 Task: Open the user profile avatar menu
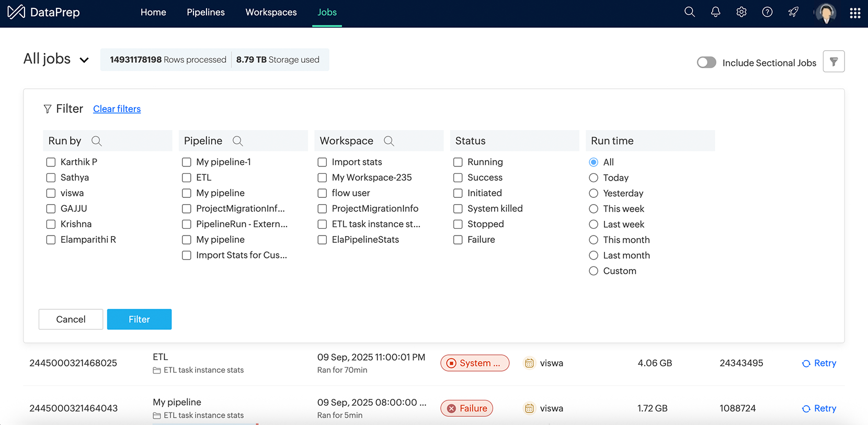(x=826, y=13)
